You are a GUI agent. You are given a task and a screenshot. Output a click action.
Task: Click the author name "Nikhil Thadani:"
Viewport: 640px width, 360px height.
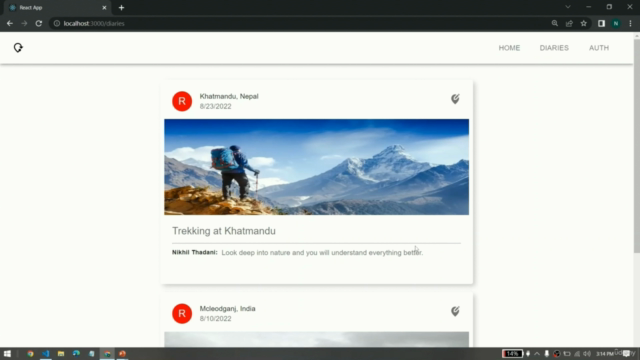coord(195,252)
